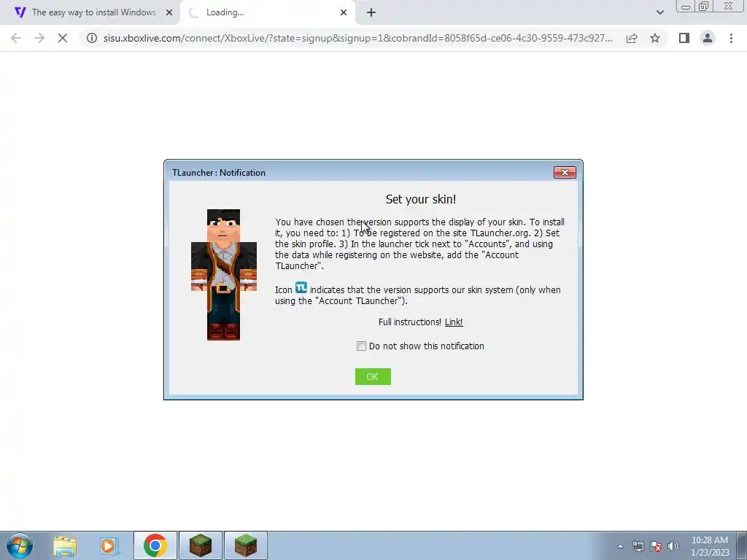
Task: Minimize the Chrome browser window
Action: click(686, 6)
